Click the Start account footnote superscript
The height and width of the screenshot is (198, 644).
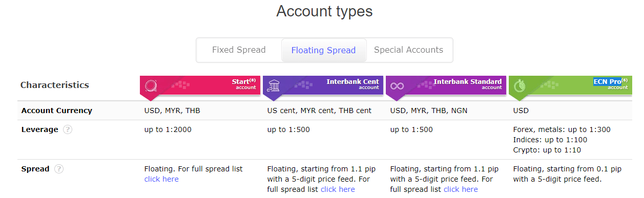tap(253, 80)
